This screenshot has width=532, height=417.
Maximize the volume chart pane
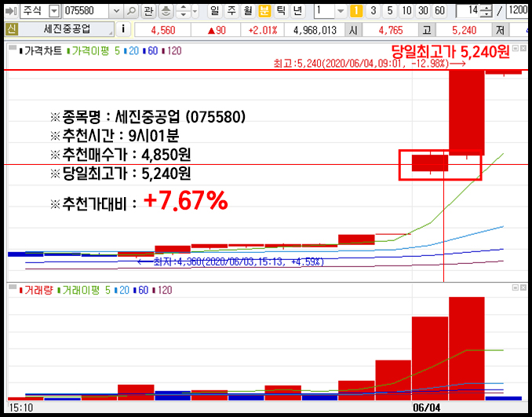click(516, 287)
